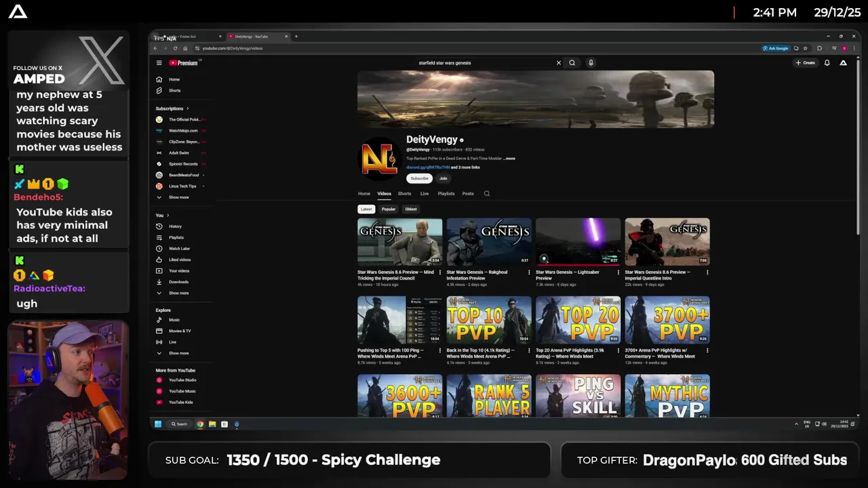
Task: Open the notifications bell
Action: [827, 63]
